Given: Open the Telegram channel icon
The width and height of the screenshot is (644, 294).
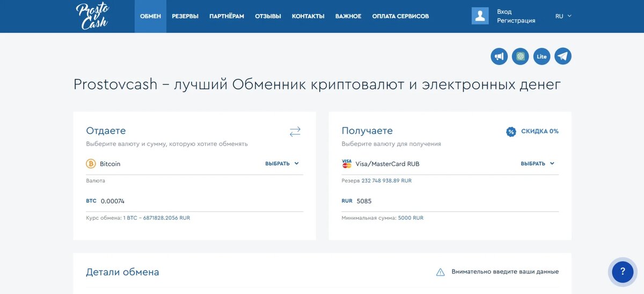Looking at the screenshot, I should tap(563, 56).
